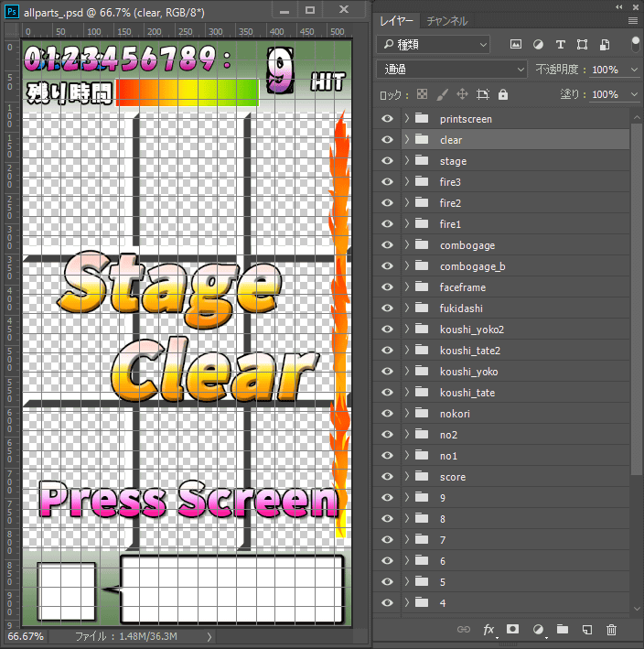Click layers list scroll up arrow

coord(637,118)
